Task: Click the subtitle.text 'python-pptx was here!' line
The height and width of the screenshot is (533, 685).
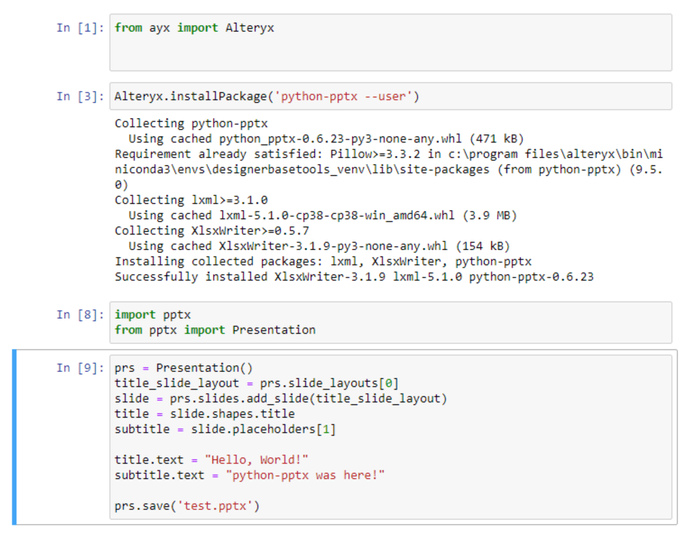Action: 249,475
